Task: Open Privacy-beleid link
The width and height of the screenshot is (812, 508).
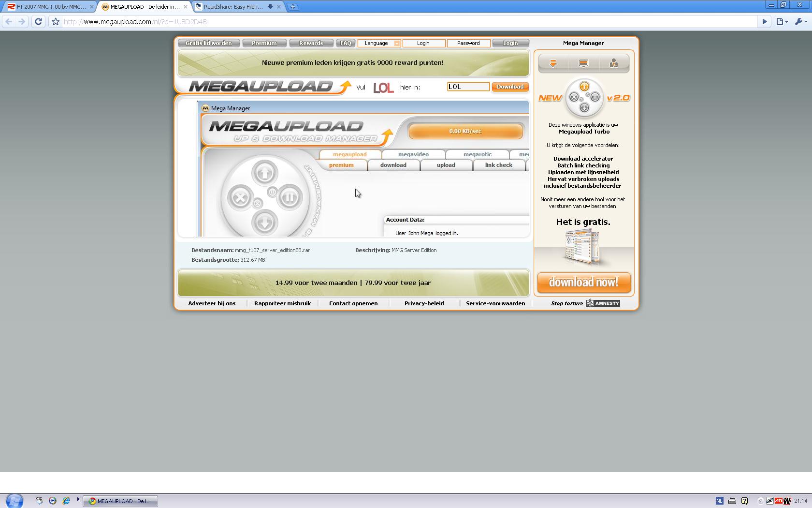Action: [424, 303]
